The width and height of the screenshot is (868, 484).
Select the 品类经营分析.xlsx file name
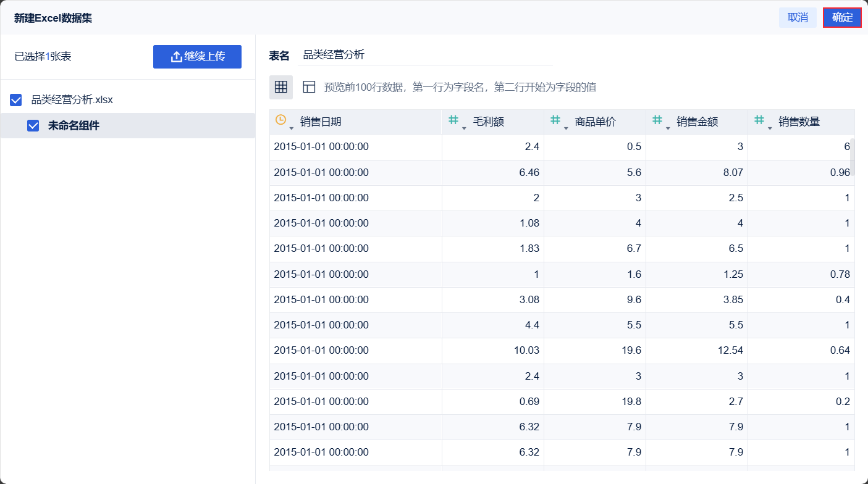click(72, 100)
